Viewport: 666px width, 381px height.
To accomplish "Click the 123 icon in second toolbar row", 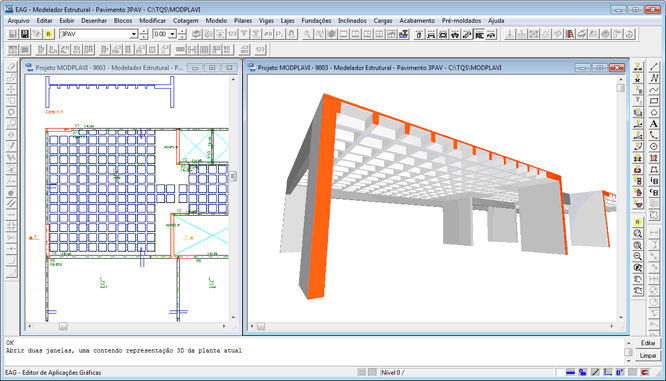I will [260, 50].
